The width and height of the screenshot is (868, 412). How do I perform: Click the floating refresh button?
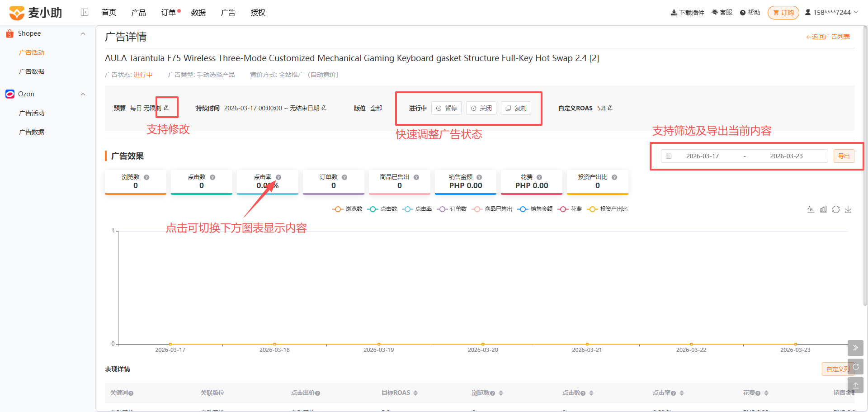tap(855, 367)
